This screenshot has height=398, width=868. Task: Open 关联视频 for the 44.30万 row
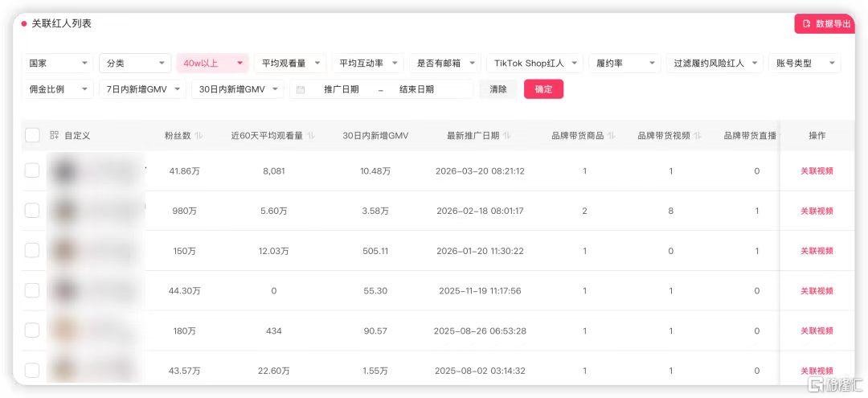pyautogui.click(x=817, y=290)
